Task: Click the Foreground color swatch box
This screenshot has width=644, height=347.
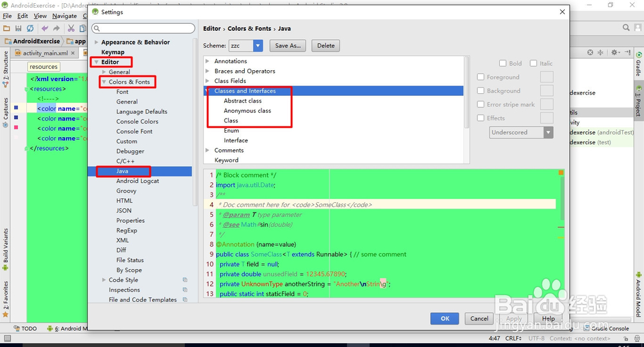Action: [x=547, y=77]
